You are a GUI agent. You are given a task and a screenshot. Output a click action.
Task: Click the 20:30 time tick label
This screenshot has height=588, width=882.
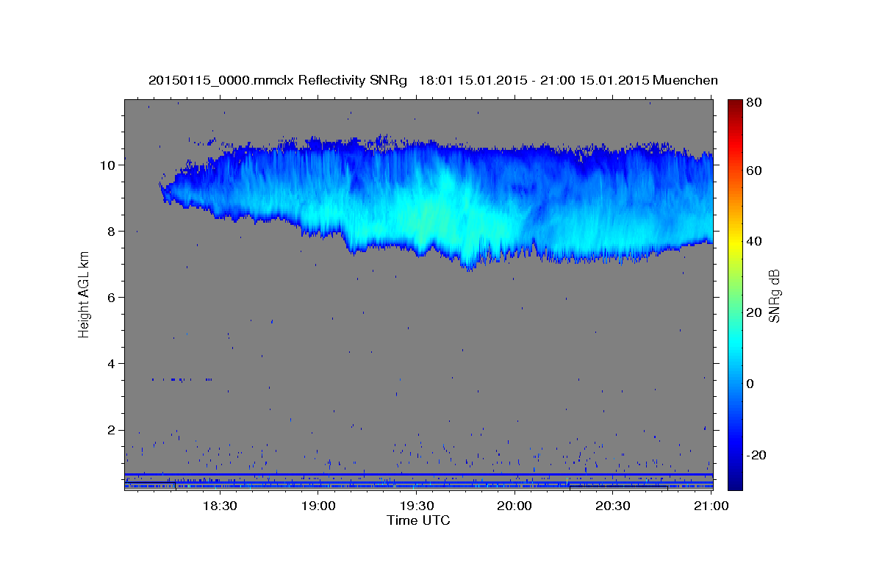tap(613, 506)
